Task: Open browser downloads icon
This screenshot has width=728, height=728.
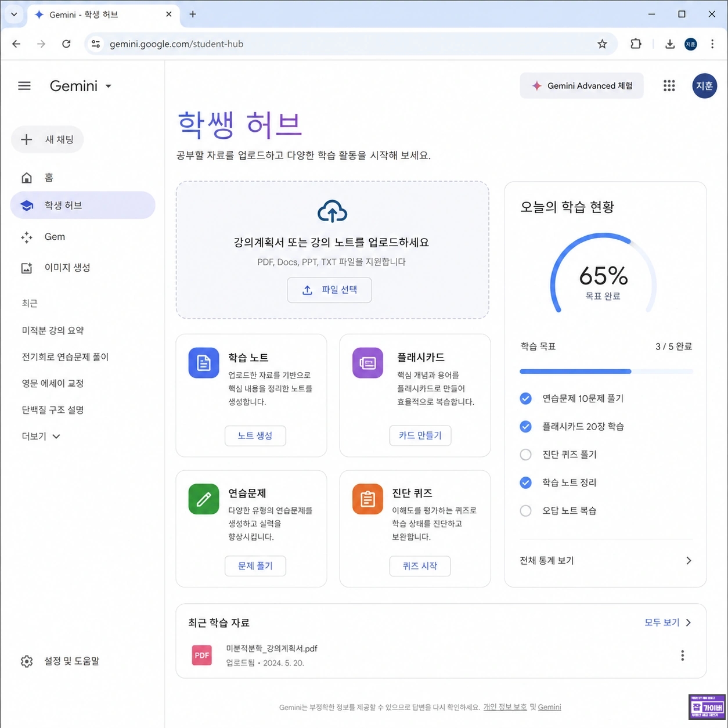Action: coord(669,44)
